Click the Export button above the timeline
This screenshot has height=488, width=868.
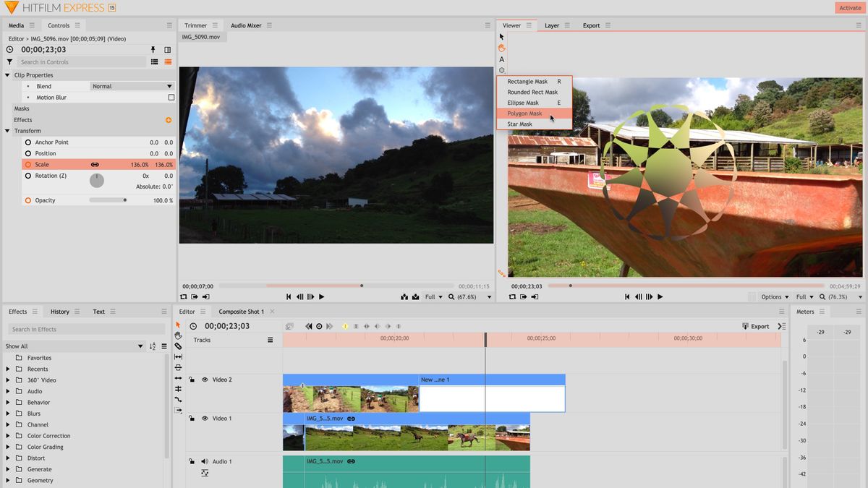[x=757, y=326]
